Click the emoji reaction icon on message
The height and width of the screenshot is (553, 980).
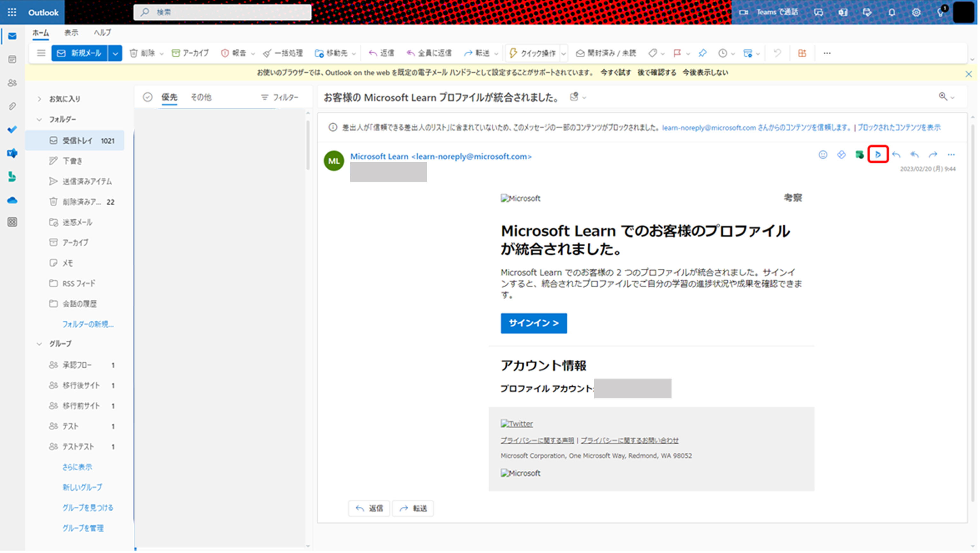823,155
